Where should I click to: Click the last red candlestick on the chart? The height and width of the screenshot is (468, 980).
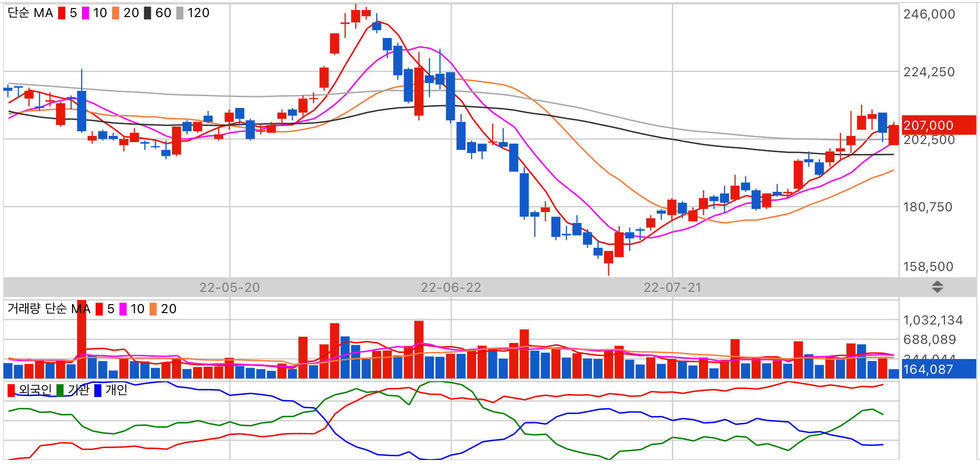coord(893,134)
